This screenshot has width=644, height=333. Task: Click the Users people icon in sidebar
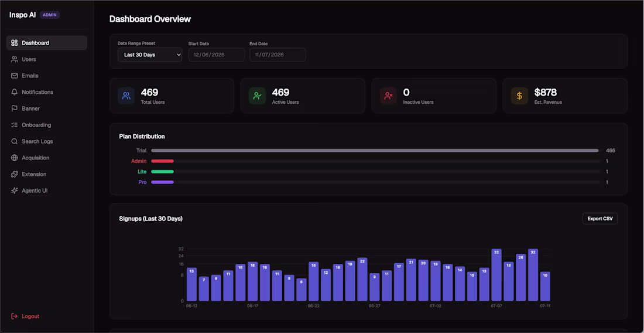pos(15,59)
